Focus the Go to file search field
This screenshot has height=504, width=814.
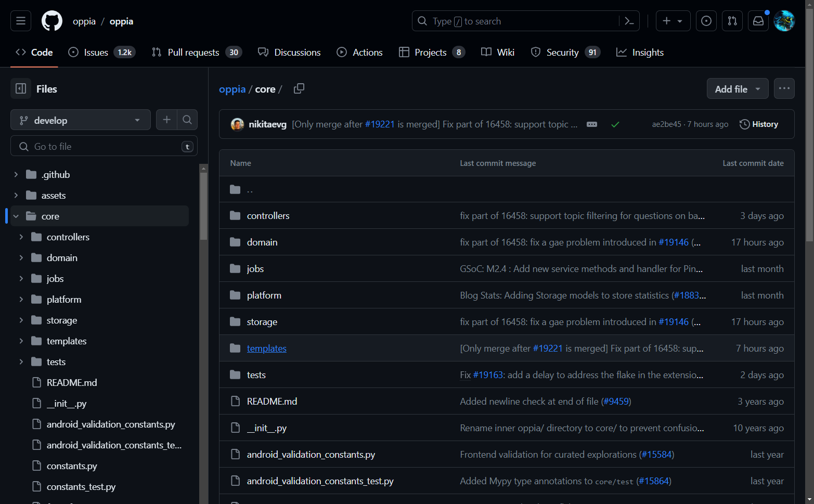tap(104, 146)
